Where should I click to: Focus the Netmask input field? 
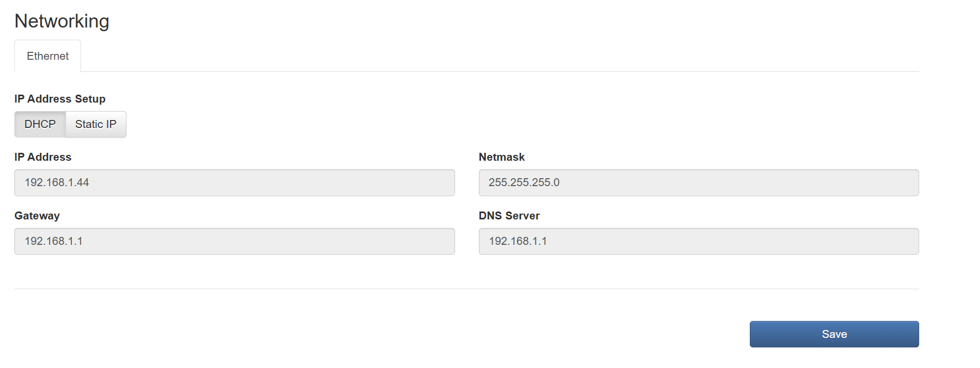[x=699, y=182]
